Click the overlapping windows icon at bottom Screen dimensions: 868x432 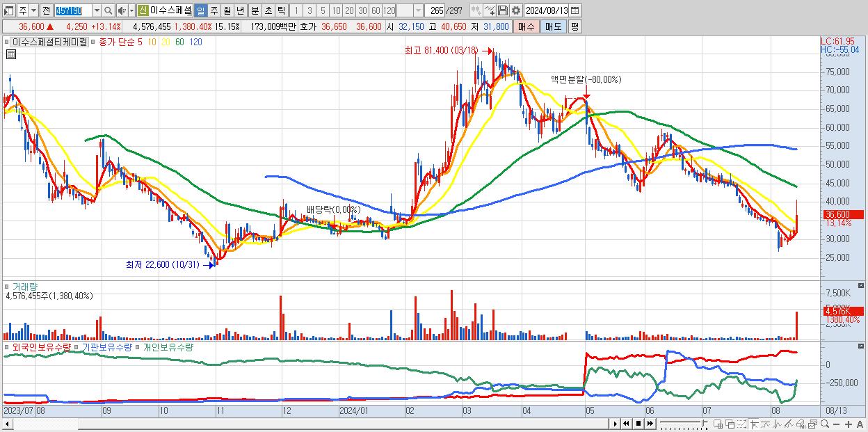(730, 424)
